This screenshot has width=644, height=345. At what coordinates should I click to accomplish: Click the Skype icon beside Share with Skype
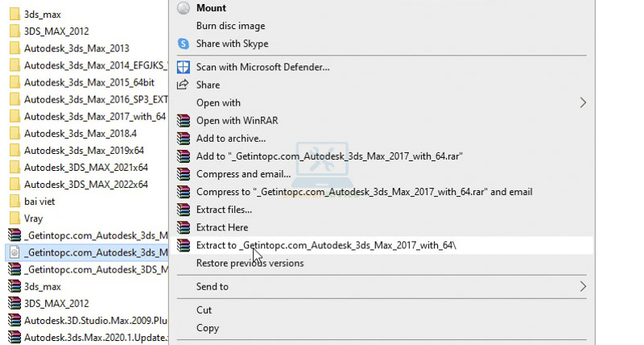coord(184,44)
